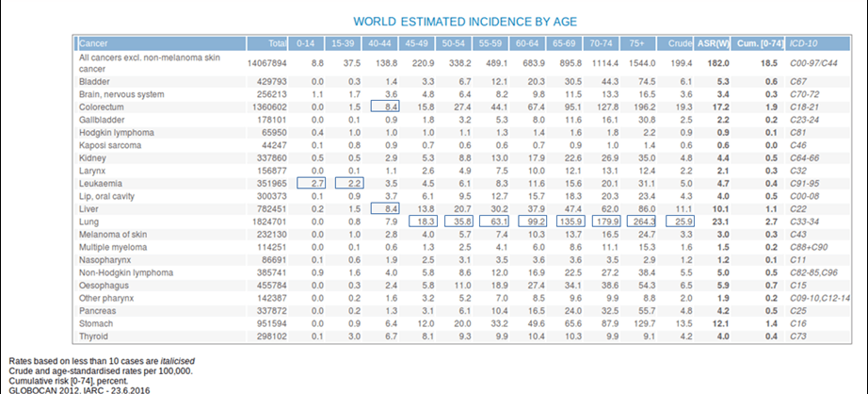Click highlighted 2.7 cell in Leukaemia row
The image size is (868, 394).
pyautogui.click(x=310, y=184)
